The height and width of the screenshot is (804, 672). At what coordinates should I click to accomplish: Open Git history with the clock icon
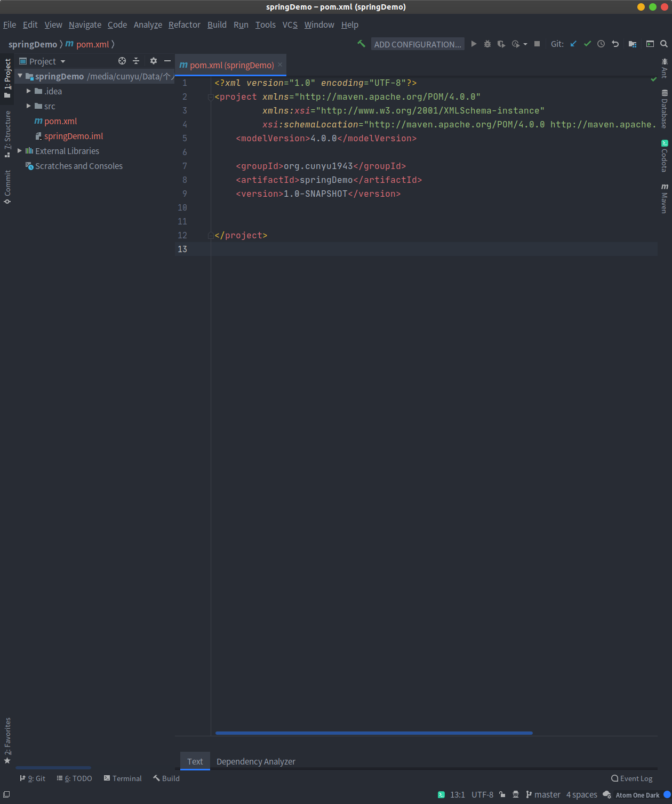(x=601, y=44)
